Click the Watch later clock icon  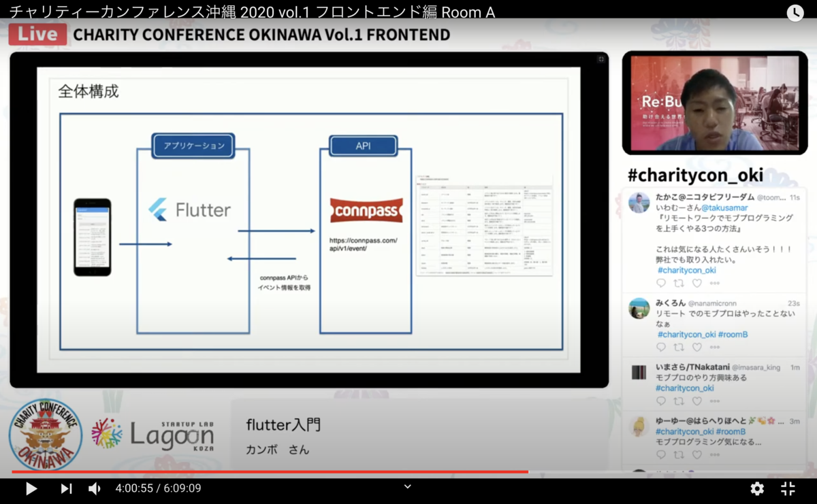[x=795, y=12]
